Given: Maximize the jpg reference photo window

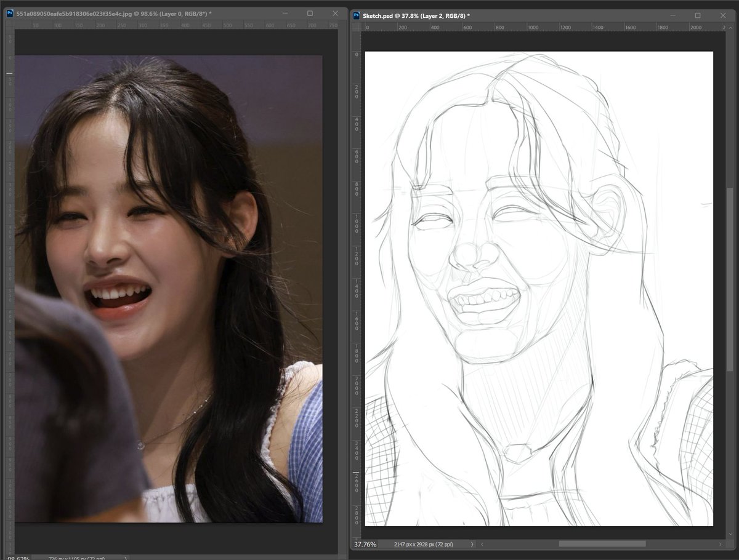Looking at the screenshot, I should [x=310, y=13].
